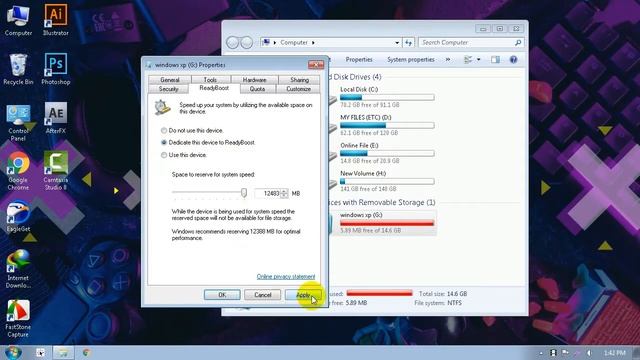This screenshot has width=640, height=360.
Task: Click the Chrome icon in the taskbar
Action: point(86,352)
